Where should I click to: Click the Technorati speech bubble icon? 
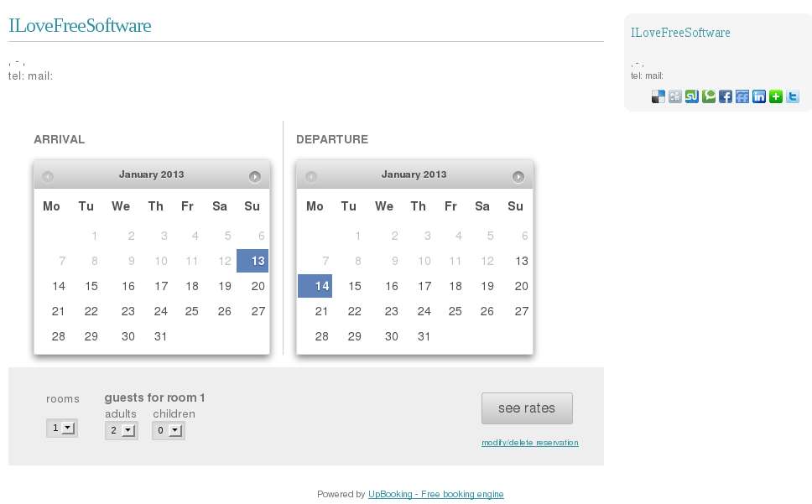click(x=709, y=96)
